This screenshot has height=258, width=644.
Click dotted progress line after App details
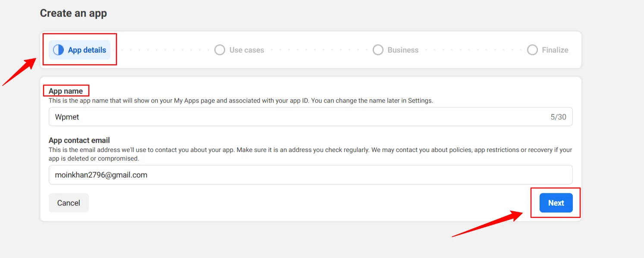pyautogui.click(x=164, y=50)
